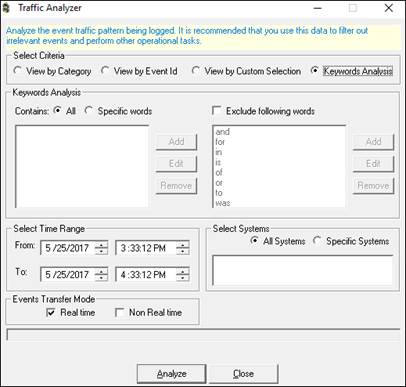Select the word "for" in exclude list
Screen dimensions: 406x387
click(x=220, y=142)
